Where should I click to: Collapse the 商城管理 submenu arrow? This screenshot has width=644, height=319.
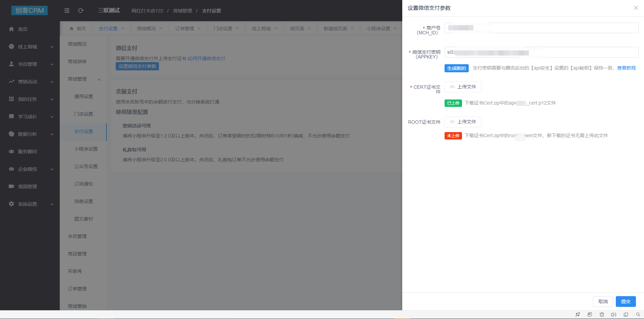click(x=99, y=80)
